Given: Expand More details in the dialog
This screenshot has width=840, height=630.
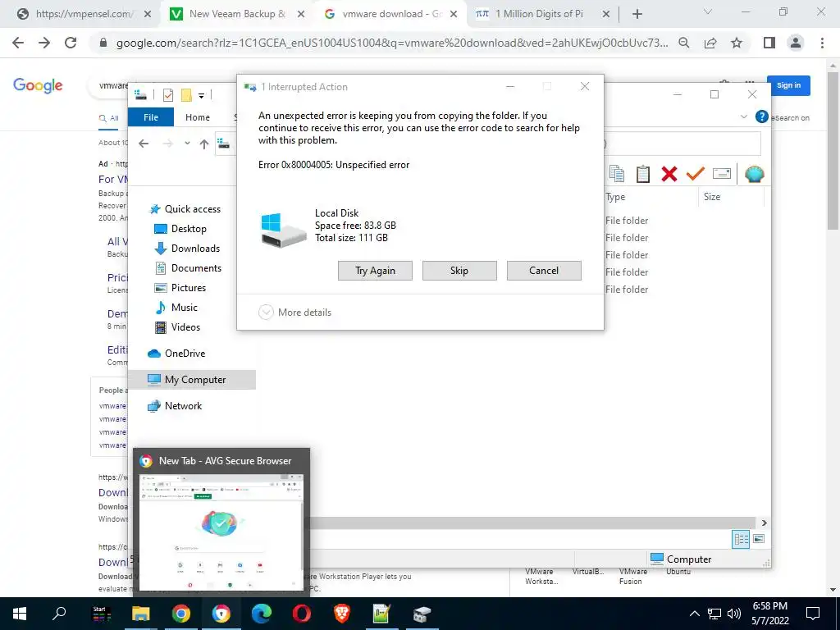Looking at the screenshot, I should click(x=295, y=313).
